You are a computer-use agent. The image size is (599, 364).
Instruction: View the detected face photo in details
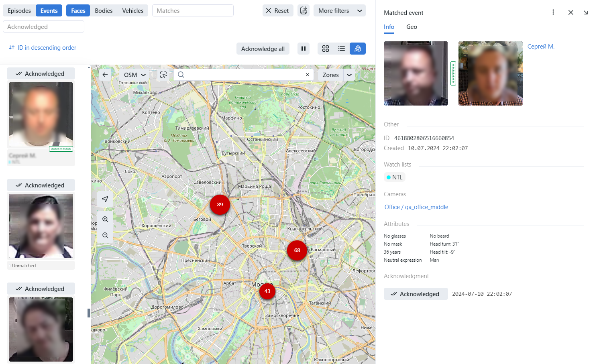pyautogui.click(x=416, y=73)
